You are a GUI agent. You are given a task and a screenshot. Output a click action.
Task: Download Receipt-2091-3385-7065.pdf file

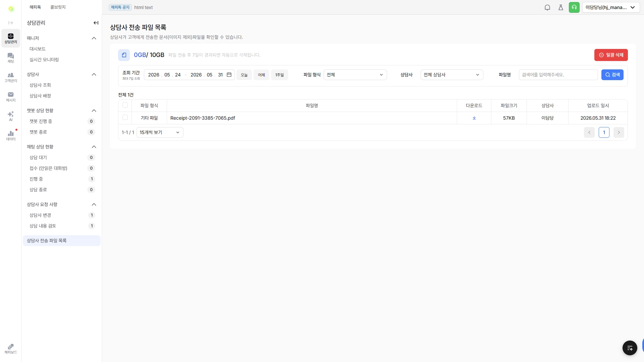click(x=474, y=118)
